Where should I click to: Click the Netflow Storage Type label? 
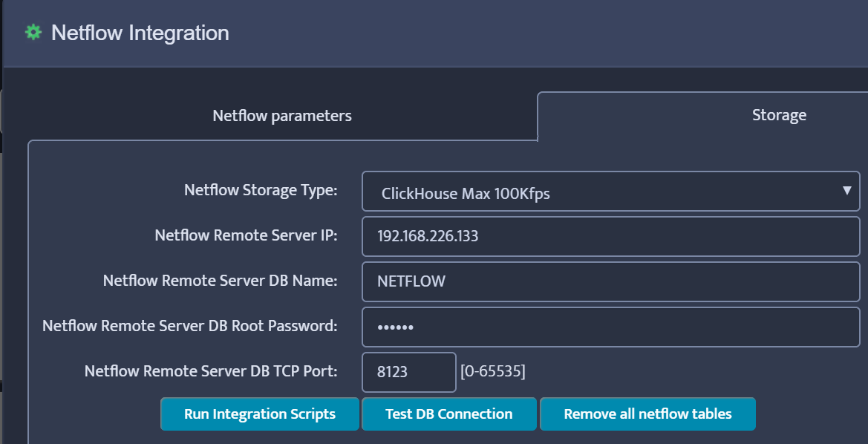pyautogui.click(x=261, y=190)
